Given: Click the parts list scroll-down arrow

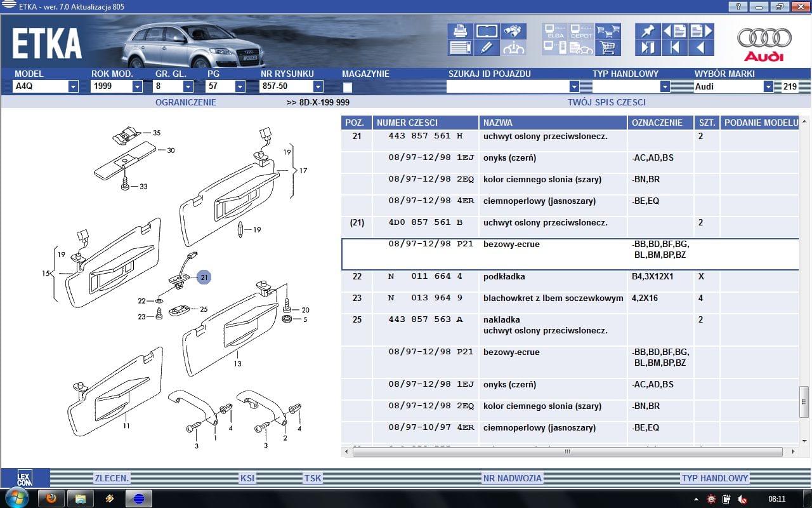Looking at the screenshot, I should (804, 440).
